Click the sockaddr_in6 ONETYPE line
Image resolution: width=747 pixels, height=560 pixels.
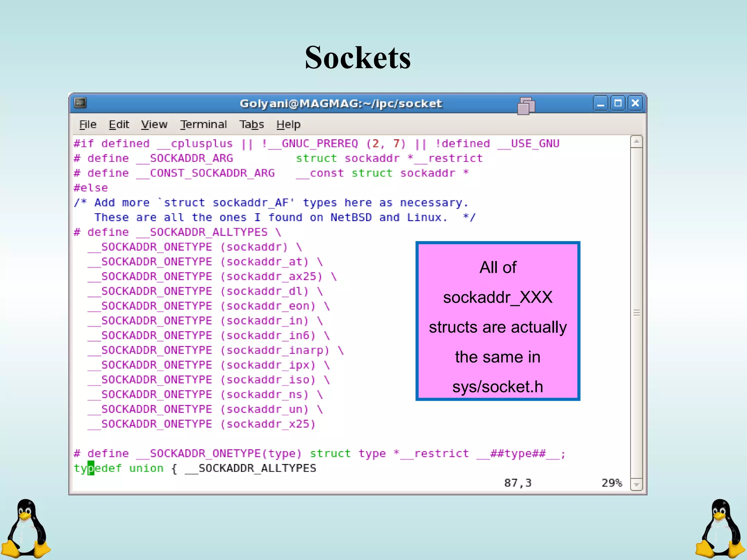click(209, 336)
